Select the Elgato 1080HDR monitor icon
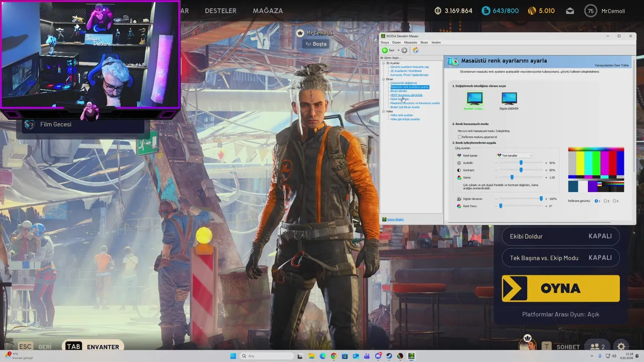The width and height of the screenshot is (644, 362). (509, 98)
